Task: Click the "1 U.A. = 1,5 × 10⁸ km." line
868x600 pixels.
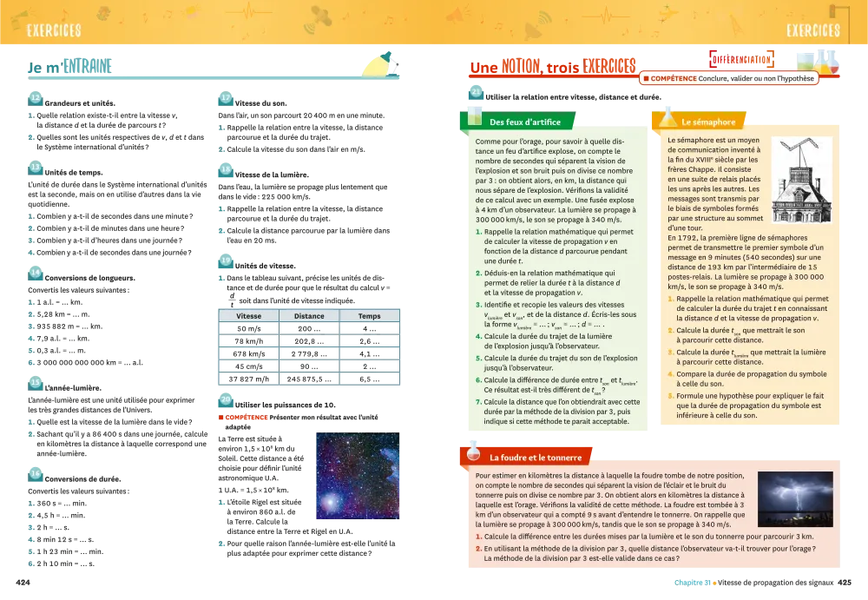Action: pos(253,491)
